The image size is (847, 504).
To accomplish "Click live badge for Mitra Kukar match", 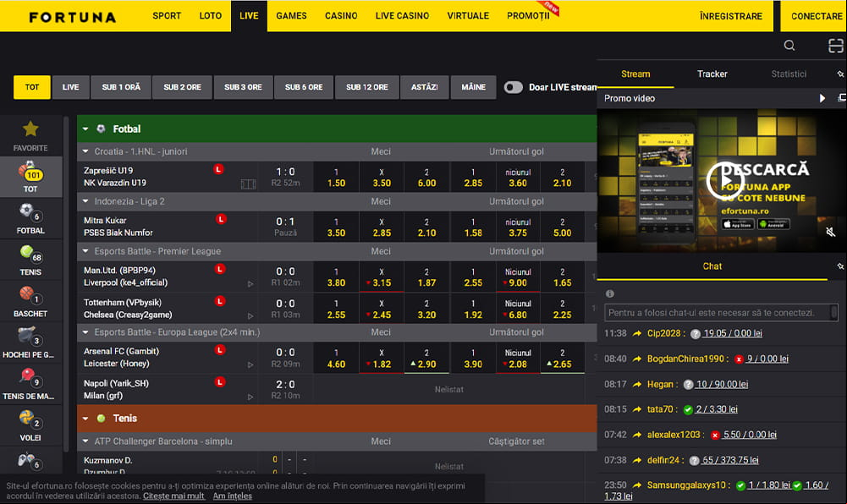I will [x=220, y=219].
